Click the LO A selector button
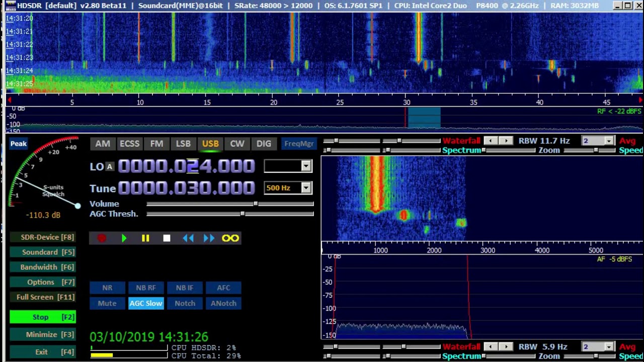Viewport: 644px width, 362px height. 110,166
